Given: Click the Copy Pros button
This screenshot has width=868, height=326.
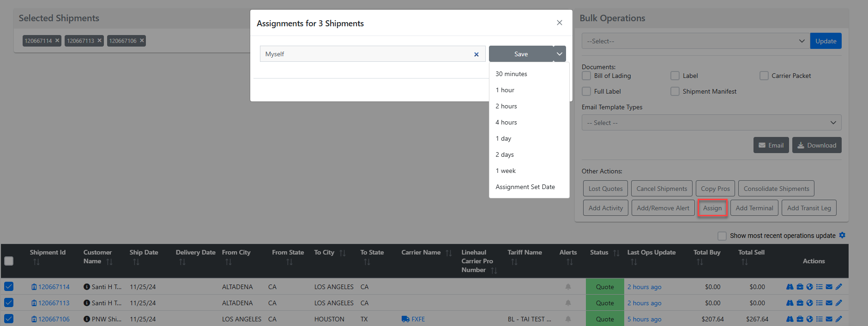Looking at the screenshot, I should coord(715,189).
